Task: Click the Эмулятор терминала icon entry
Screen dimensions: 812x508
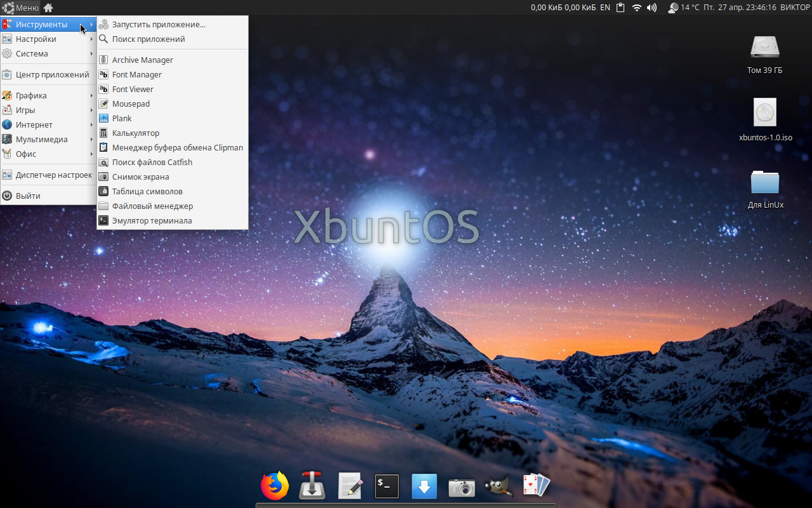Action: pyautogui.click(x=172, y=220)
